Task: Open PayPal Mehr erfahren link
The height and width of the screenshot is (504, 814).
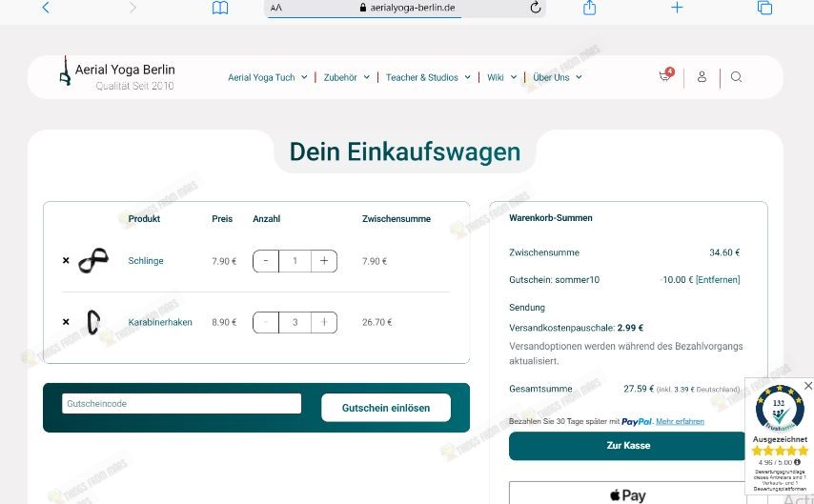Action: point(680,421)
